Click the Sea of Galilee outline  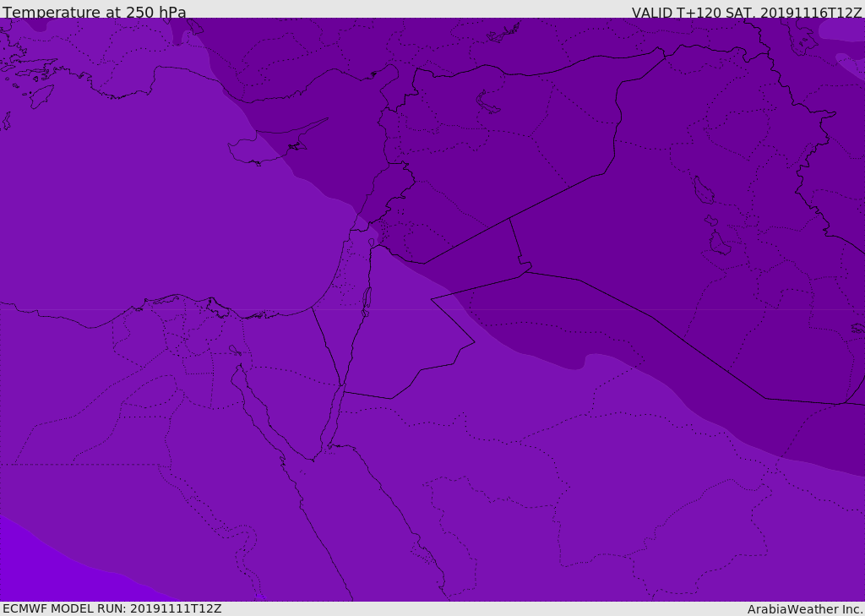pos(371,243)
